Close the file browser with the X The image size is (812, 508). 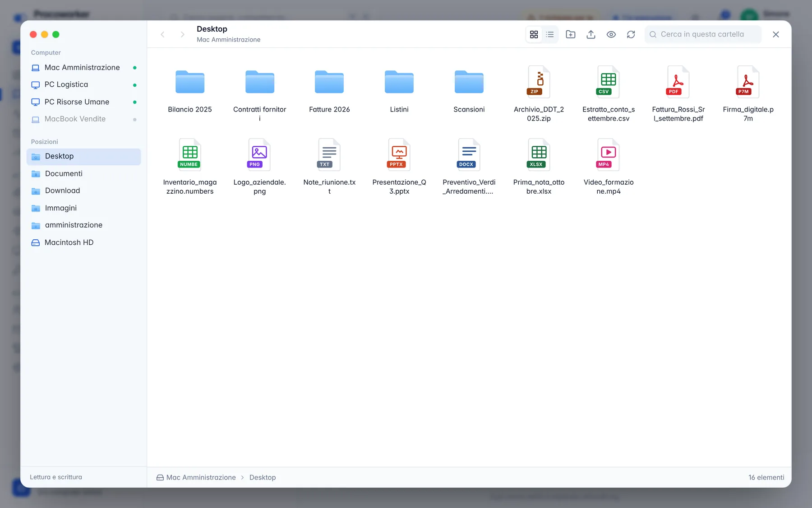pos(776,34)
